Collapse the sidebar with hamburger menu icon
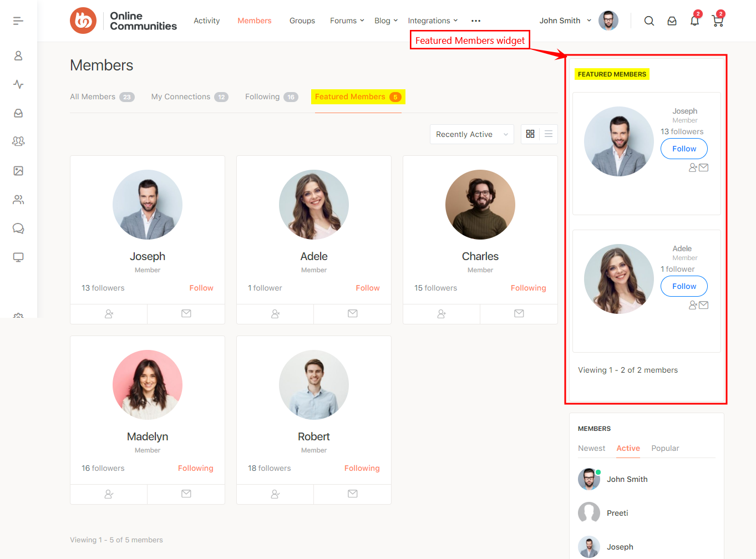 18,21
